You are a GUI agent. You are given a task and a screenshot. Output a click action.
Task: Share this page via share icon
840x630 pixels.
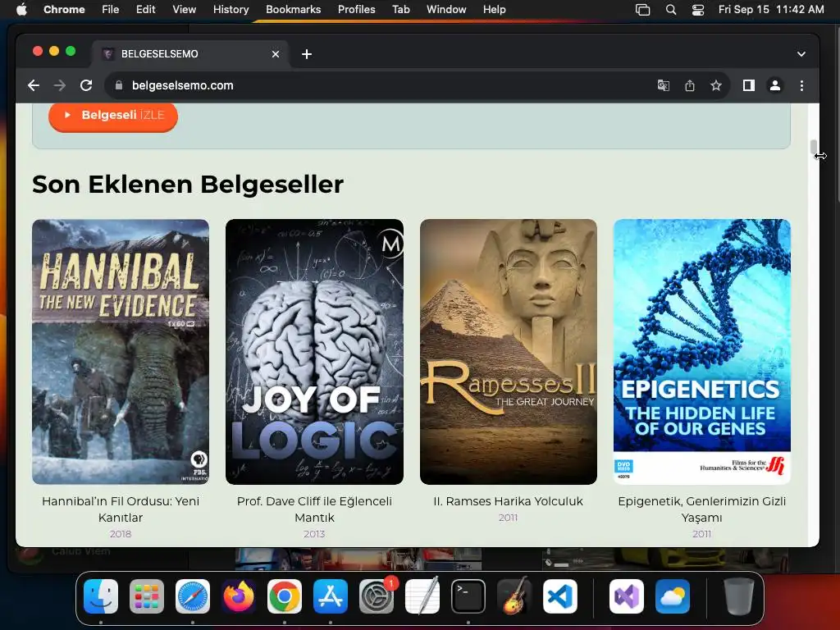[x=689, y=85]
